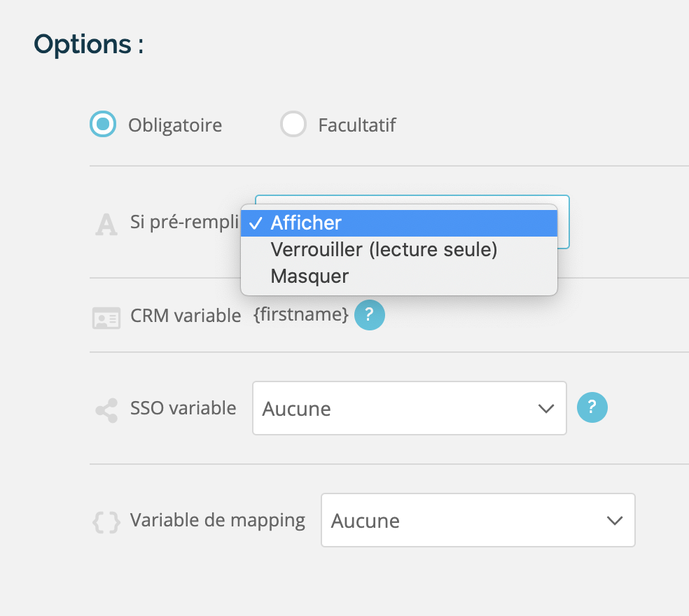Click the Options heading
689x616 pixels.
89,45
